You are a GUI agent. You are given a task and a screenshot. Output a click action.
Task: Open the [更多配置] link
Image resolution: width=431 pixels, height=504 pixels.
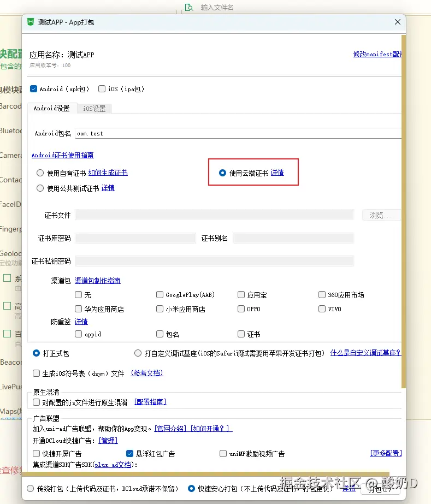[386, 453]
